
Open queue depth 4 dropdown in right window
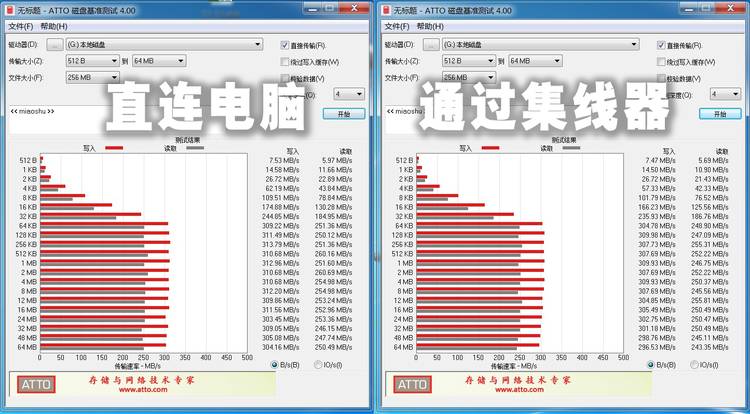pyautogui.click(x=726, y=94)
